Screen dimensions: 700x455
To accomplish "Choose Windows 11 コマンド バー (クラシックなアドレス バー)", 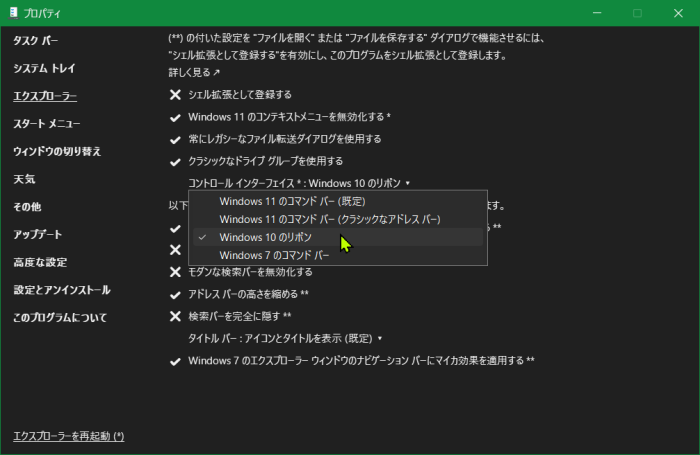I will click(x=329, y=219).
